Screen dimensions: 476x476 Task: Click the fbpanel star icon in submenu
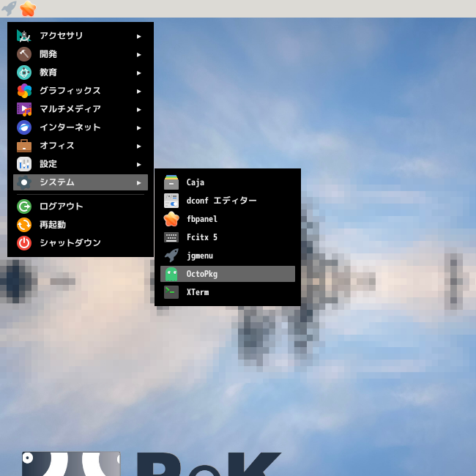[171, 219]
